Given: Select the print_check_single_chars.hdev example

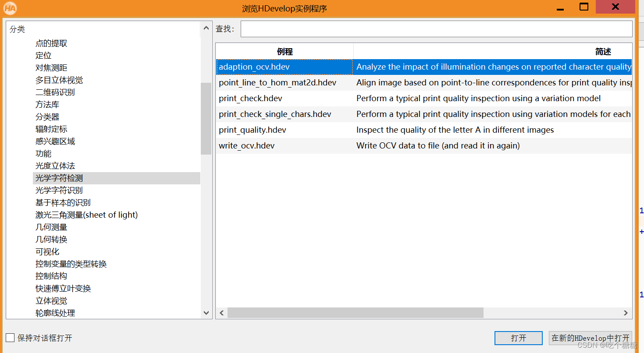Looking at the screenshot, I should tap(275, 114).
